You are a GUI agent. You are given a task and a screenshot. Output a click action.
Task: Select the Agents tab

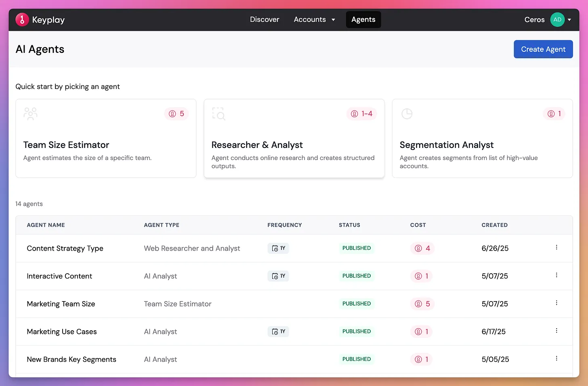[363, 19]
